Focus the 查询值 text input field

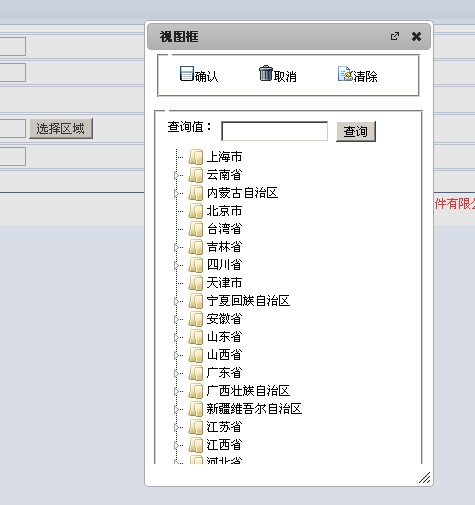pos(275,131)
